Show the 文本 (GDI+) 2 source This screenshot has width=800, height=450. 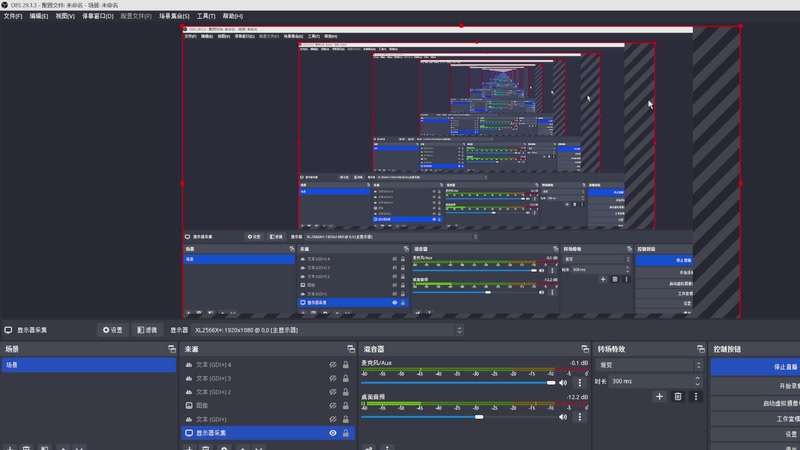pyautogui.click(x=333, y=392)
